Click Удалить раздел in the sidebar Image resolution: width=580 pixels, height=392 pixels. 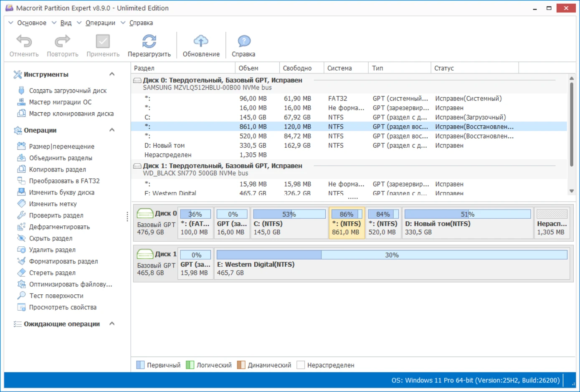coord(52,250)
